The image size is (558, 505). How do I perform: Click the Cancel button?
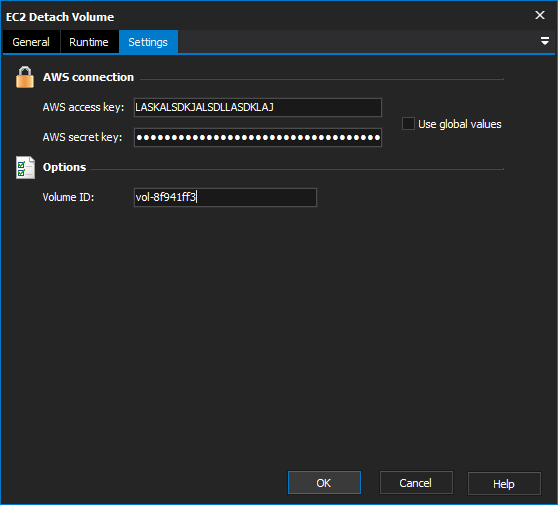[416, 483]
